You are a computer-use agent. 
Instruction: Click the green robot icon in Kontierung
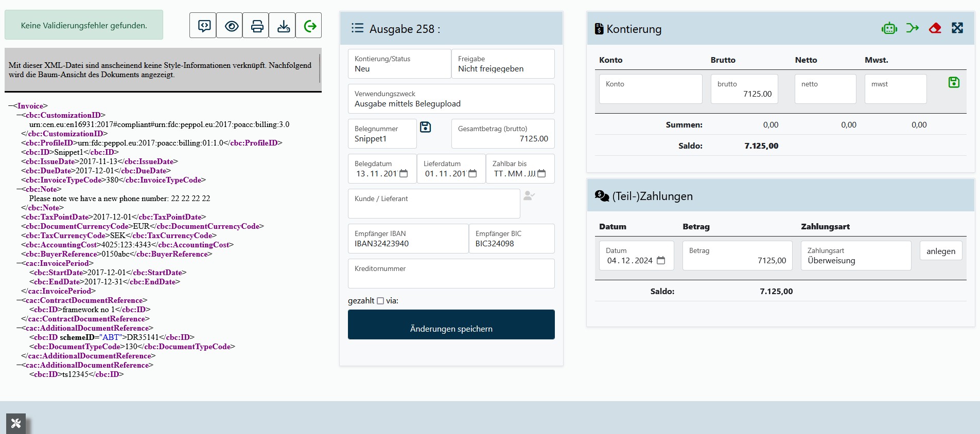click(x=889, y=28)
